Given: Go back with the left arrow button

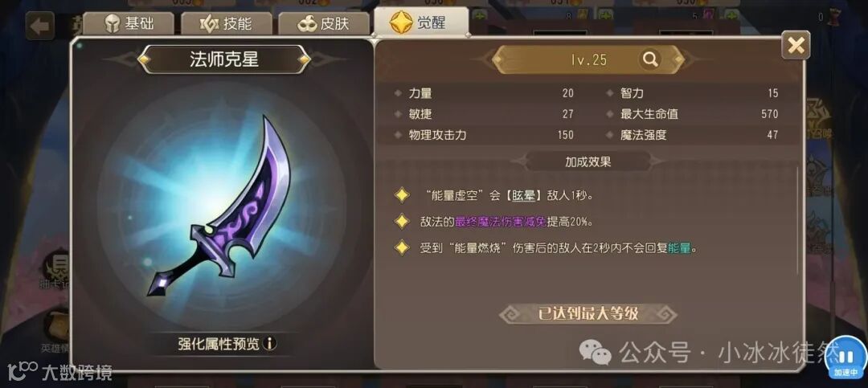Looking at the screenshot, I should coord(40,26).
